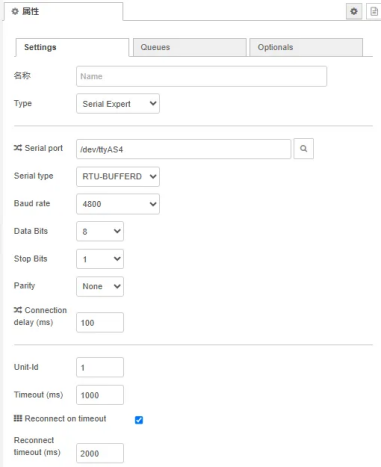Click the Baud rate label

coord(32,203)
